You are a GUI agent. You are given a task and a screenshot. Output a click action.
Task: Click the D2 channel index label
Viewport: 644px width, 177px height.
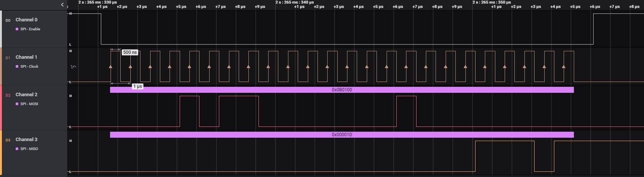8,95
